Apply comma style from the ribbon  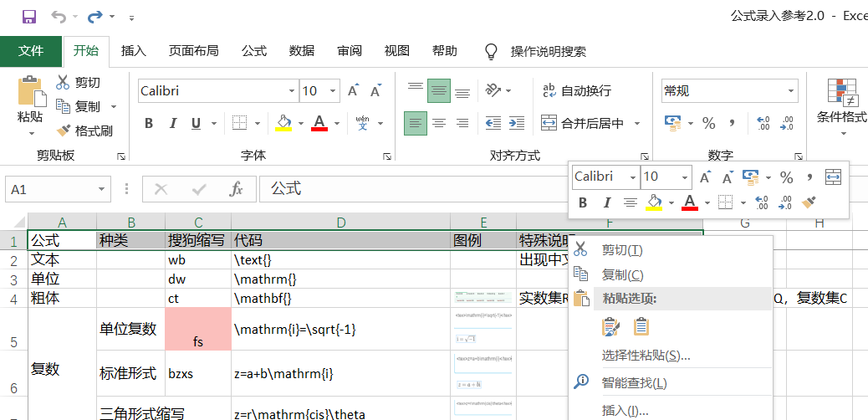tap(732, 123)
